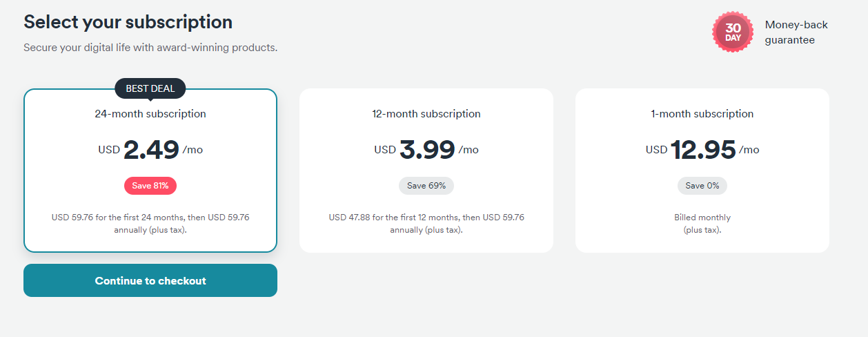
Task: Click the USD 3.99 /mo price
Action: tap(426, 150)
